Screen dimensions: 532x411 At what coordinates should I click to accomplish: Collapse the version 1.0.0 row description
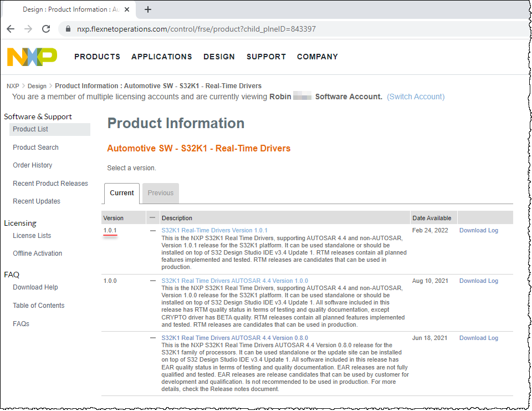[x=153, y=281]
